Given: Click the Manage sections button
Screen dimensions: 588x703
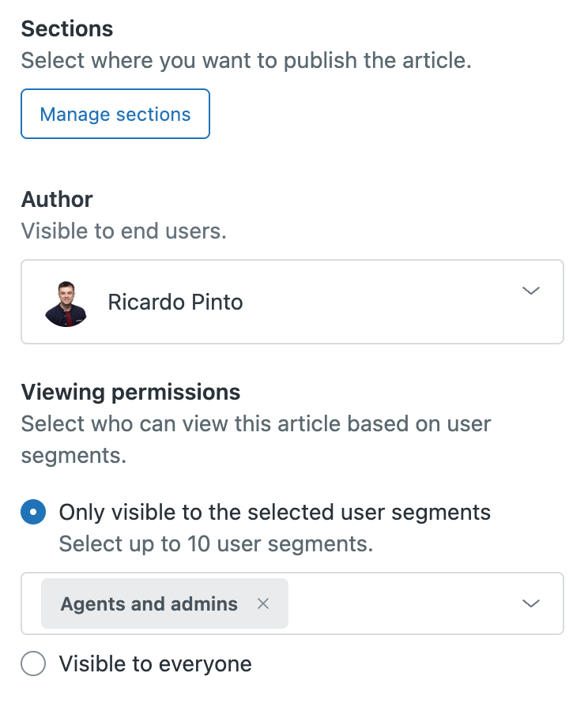Looking at the screenshot, I should point(115,115).
